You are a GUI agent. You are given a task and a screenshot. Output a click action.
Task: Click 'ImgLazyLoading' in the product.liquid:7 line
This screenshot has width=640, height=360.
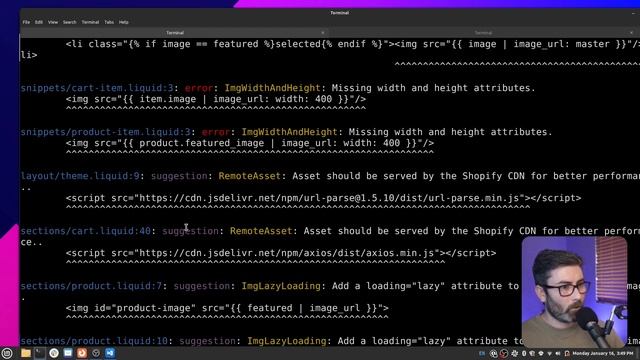(281, 286)
